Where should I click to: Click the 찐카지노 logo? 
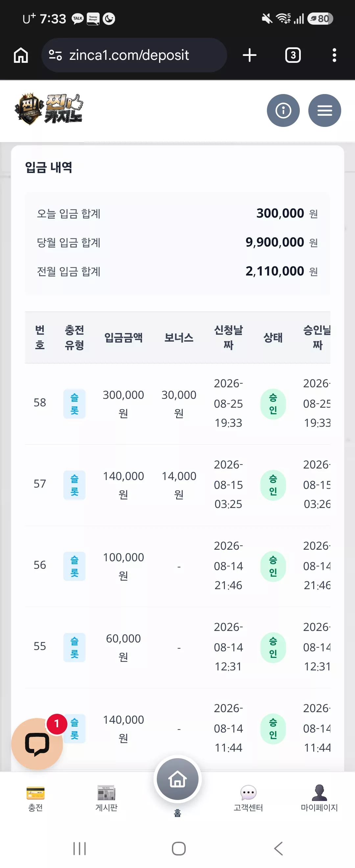coord(49,109)
